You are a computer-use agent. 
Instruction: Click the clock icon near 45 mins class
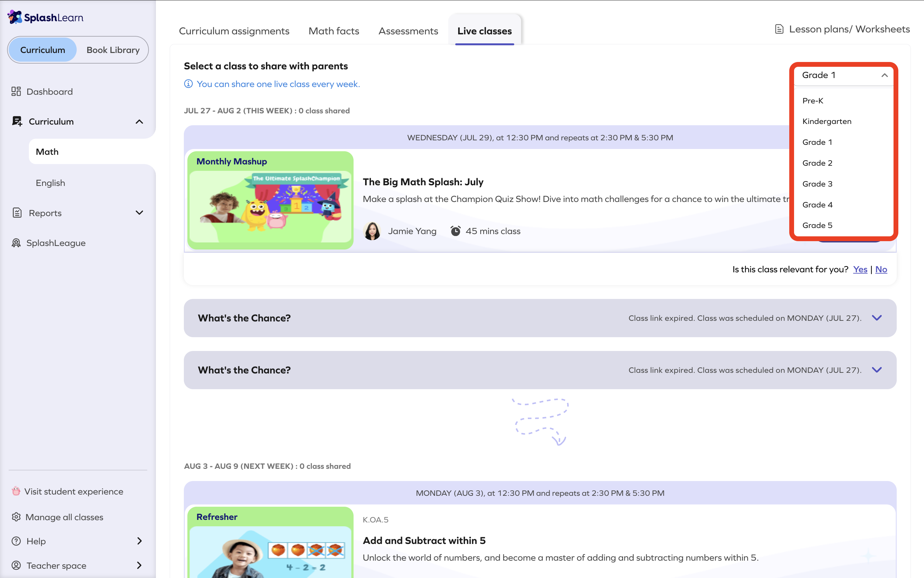coord(455,231)
